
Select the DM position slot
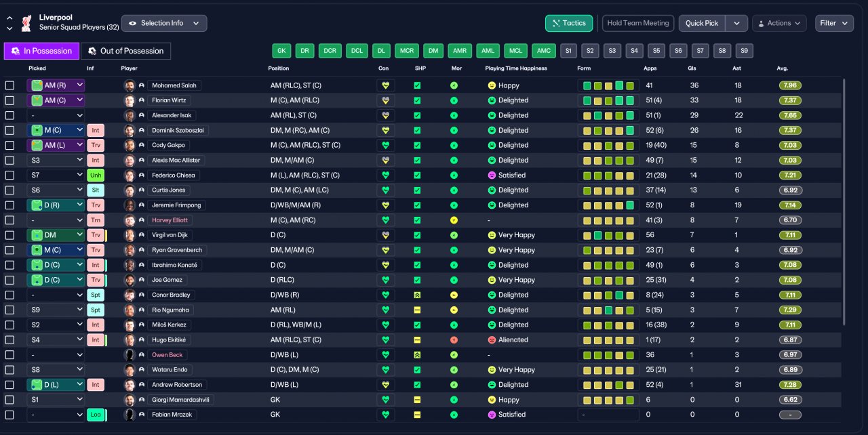pos(433,51)
